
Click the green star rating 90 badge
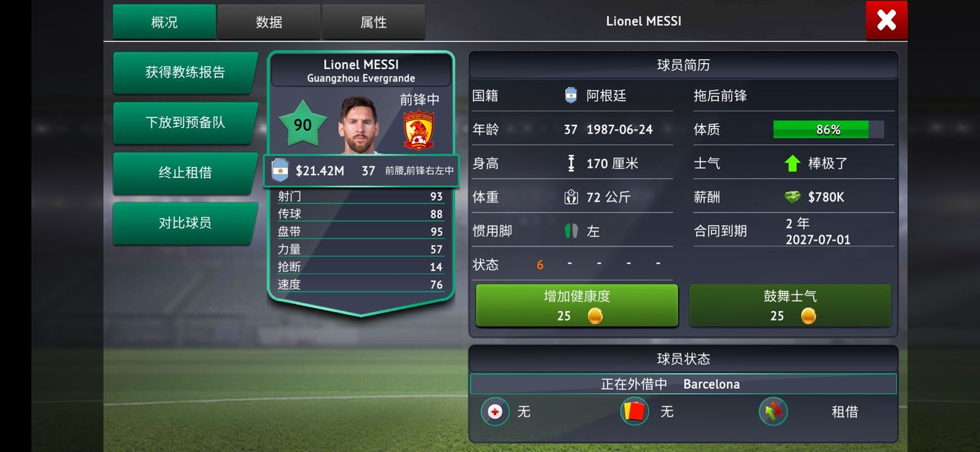coord(302,125)
